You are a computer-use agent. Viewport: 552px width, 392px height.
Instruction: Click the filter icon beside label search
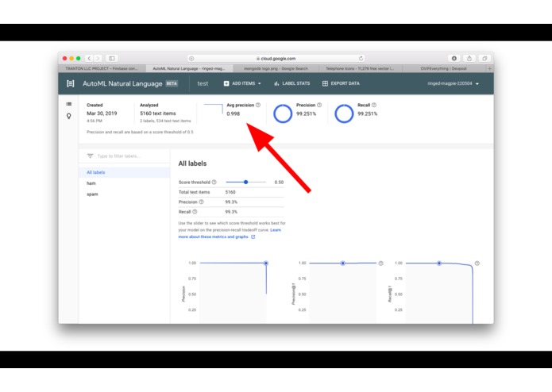(x=90, y=156)
